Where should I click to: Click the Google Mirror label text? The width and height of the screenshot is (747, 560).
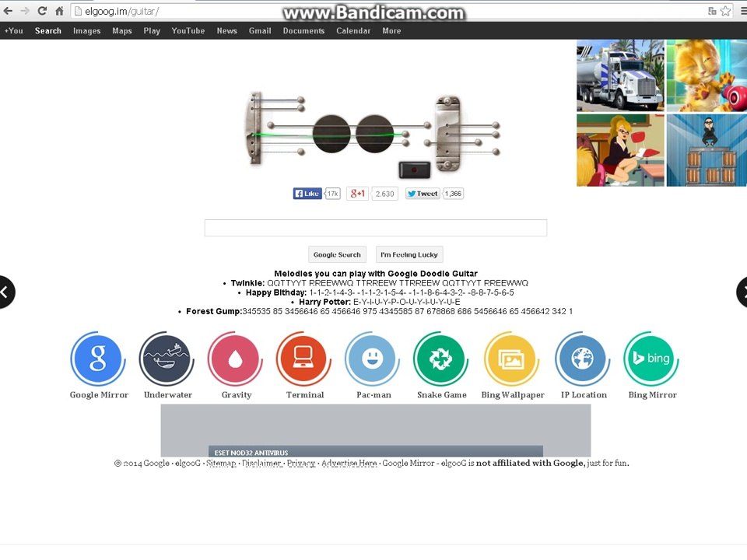99,395
